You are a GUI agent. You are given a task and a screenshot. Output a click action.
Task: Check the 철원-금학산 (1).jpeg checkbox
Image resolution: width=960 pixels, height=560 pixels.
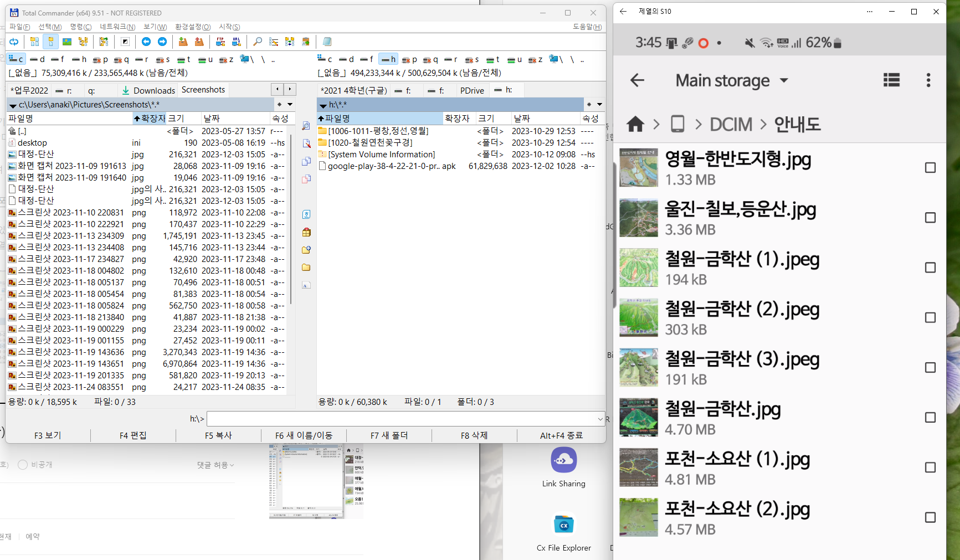[931, 268]
